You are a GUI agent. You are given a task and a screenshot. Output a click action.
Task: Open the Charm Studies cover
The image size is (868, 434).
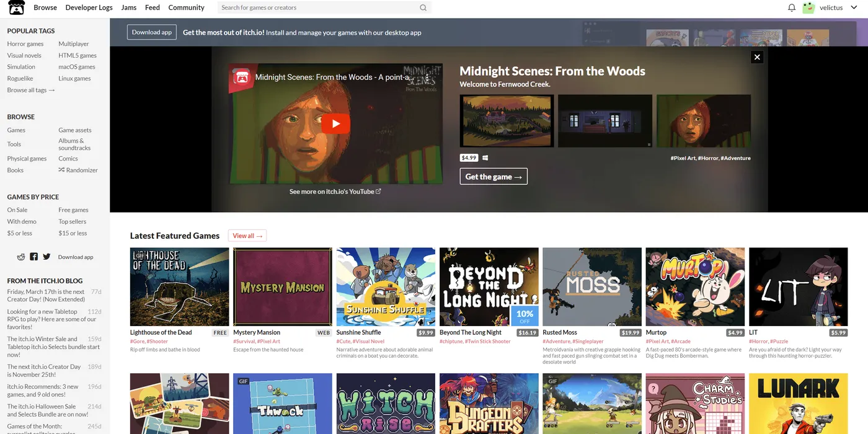pos(695,404)
